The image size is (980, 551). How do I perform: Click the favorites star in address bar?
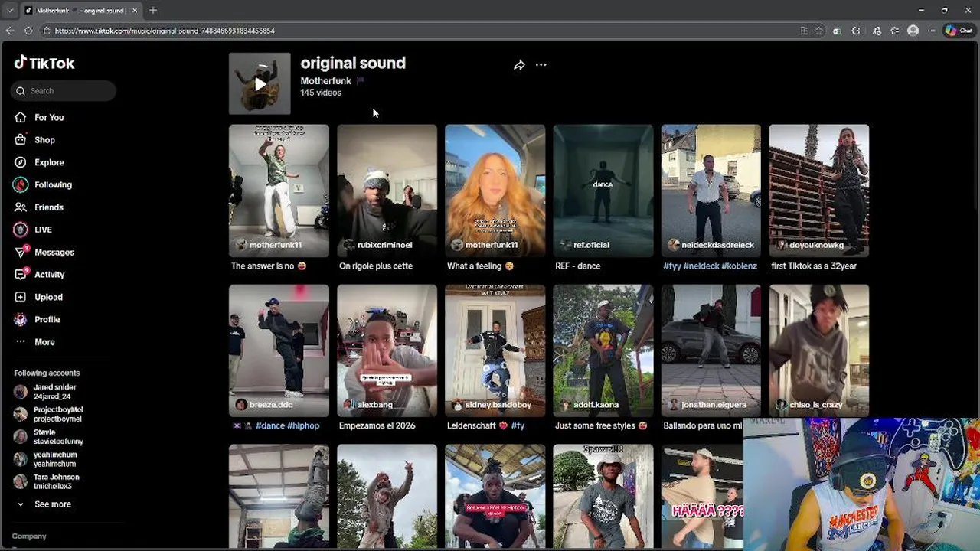click(x=818, y=31)
